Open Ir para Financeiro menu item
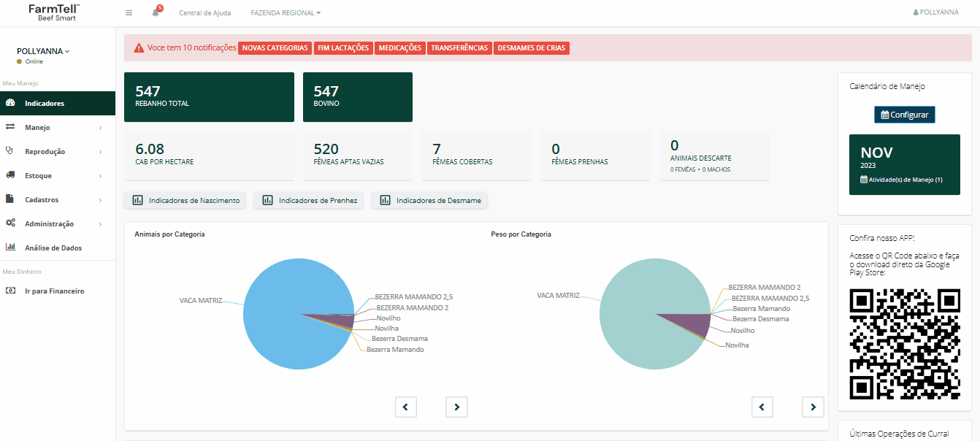This screenshot has width=980, height=441. (54, 291)
